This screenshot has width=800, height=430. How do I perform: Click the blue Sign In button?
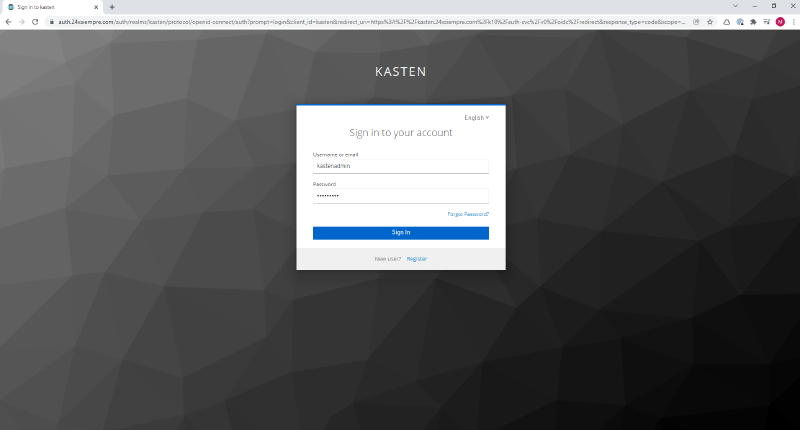pyautogui.click(x=401, y=233)
